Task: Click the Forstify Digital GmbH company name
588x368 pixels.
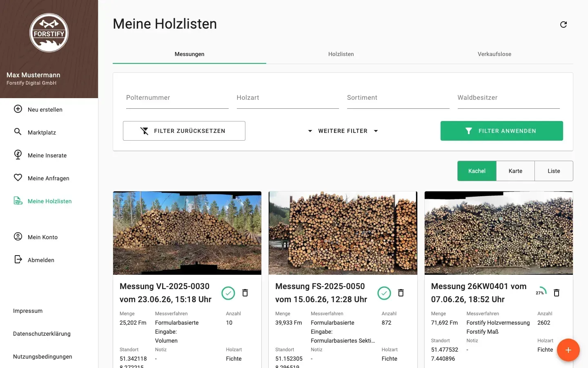Action: tap(31, 83)
